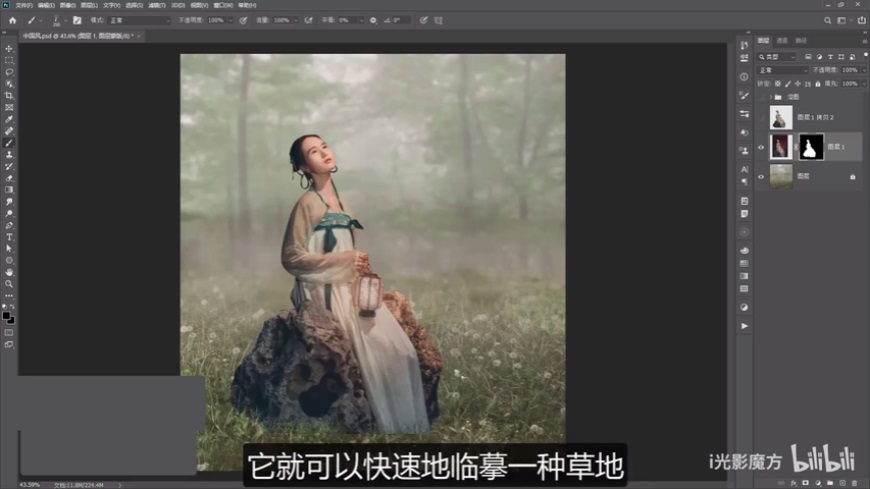Select the Hand tool
The width and height of the screenshot is (870, 489).
coord(9,272)
